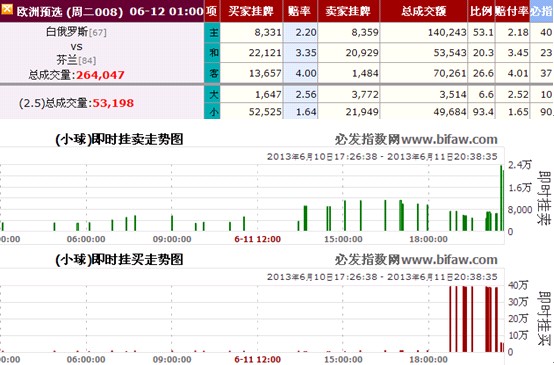Open the 白俄罗斯 team link
554x365 pixels.
[x=67, y=32]
